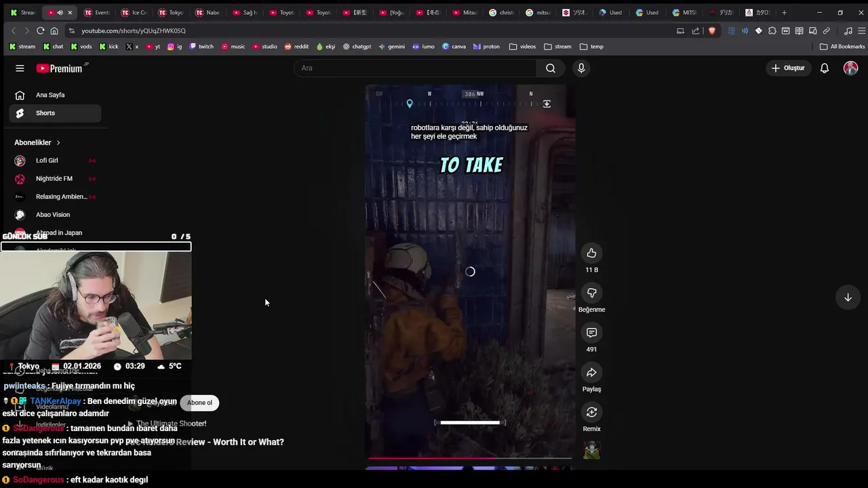Image resolution: width=868 pixels, height=488 pixels.
Task: Open the All Bookmarks folder
Action: coord(842,47)
